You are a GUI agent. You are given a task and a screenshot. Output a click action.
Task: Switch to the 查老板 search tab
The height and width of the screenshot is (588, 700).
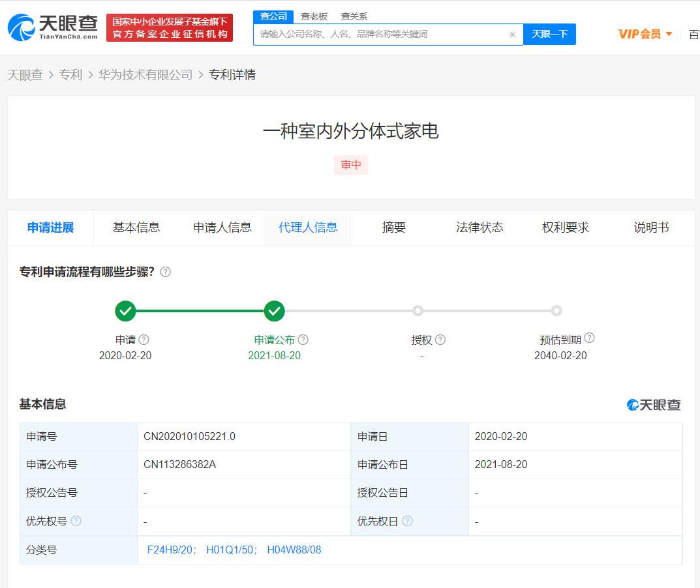click(314, 16)
